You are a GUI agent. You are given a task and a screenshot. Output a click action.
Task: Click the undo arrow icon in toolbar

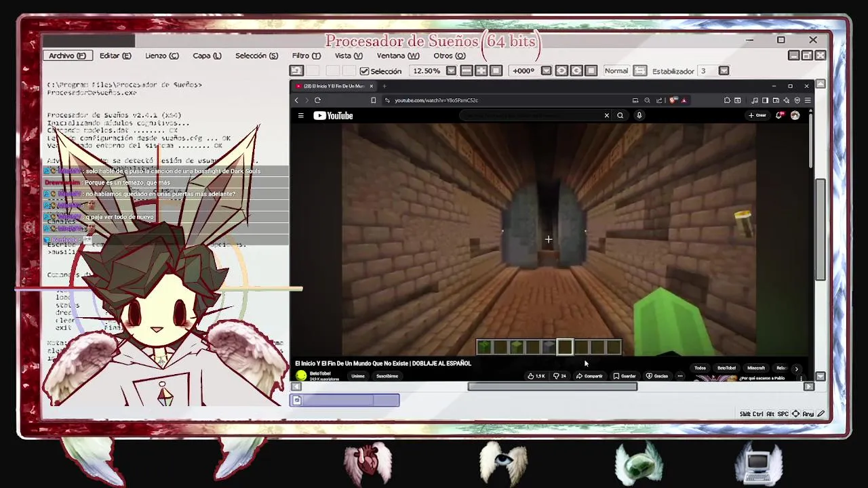296,70
